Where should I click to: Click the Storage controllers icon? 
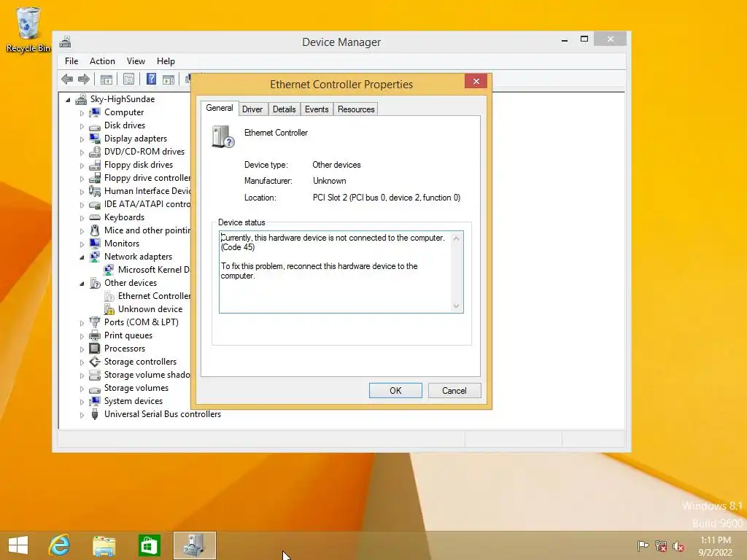click(x=95, y=362)
